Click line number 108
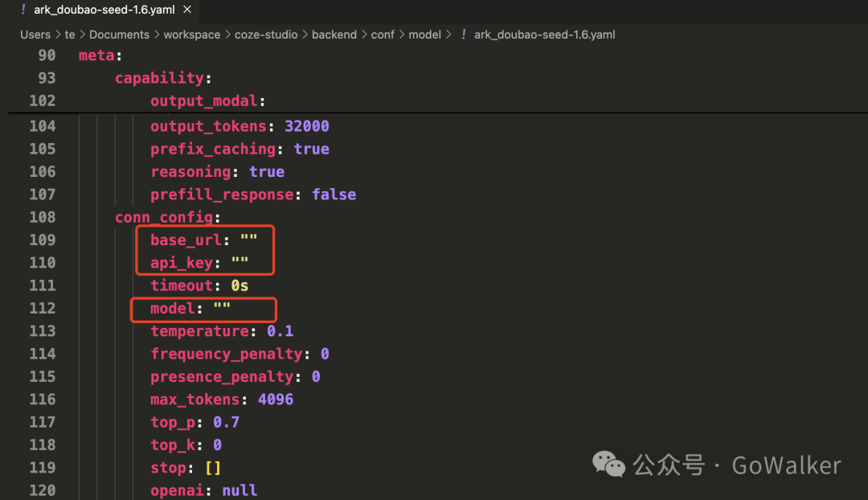Image resolution: width=868 pixels, height=500 pixels. point(43,217)
